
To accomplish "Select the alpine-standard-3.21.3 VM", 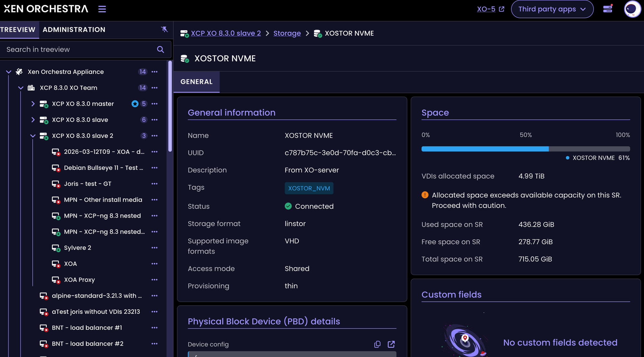I will 97,296.
